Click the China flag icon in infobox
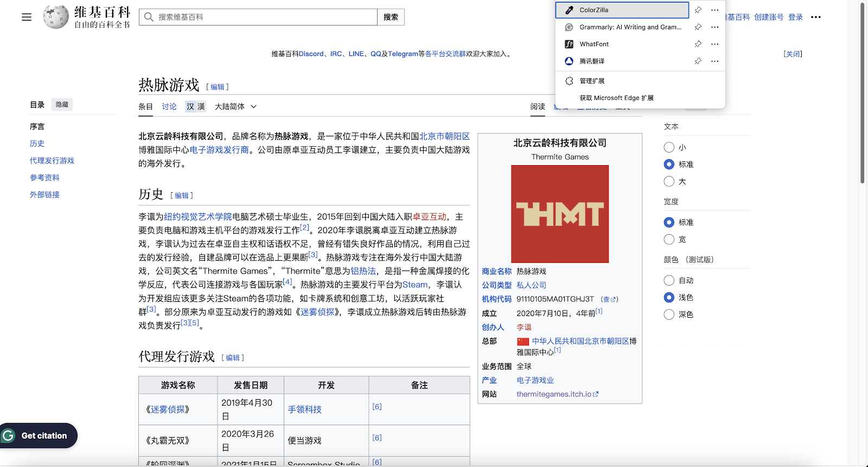 tap(523, 342)
